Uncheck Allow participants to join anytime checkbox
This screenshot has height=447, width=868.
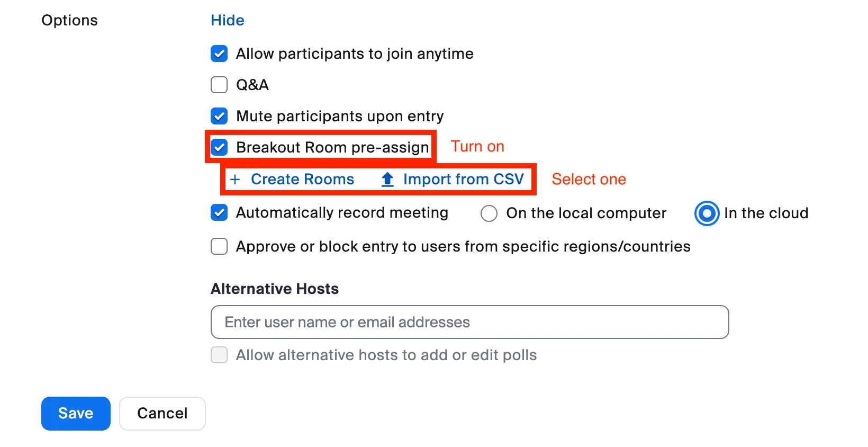219,53
